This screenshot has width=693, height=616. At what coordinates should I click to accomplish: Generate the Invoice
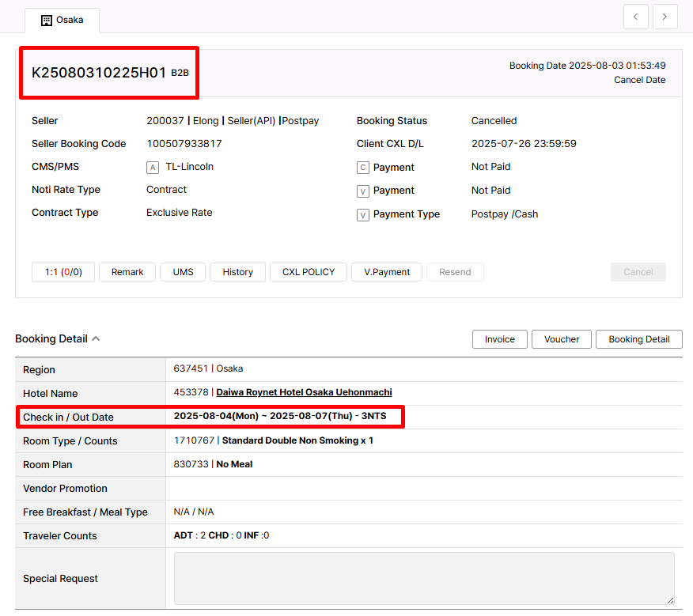click(499, 339)
